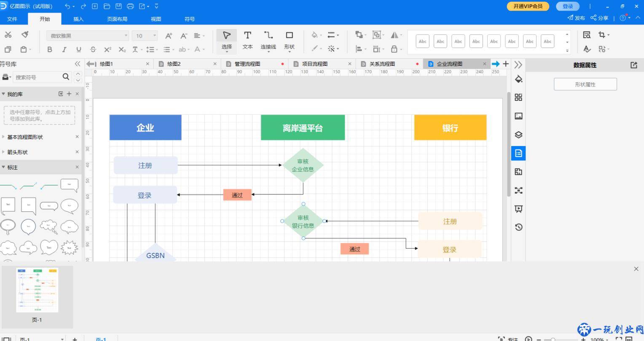The image size is (644, 341).
Task: Open the layers panel in right sidebar
Action: click(x=518, y=135)
